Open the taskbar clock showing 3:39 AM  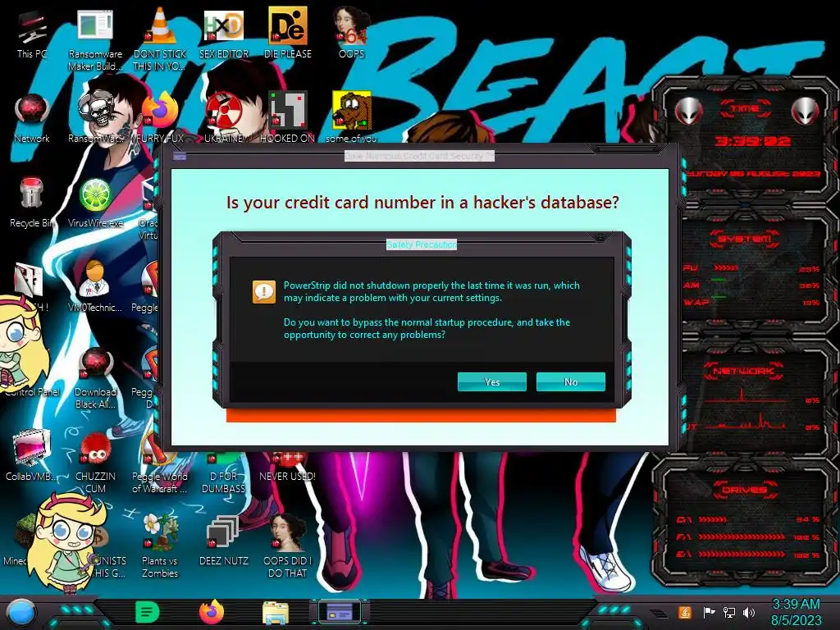(796, 612)
